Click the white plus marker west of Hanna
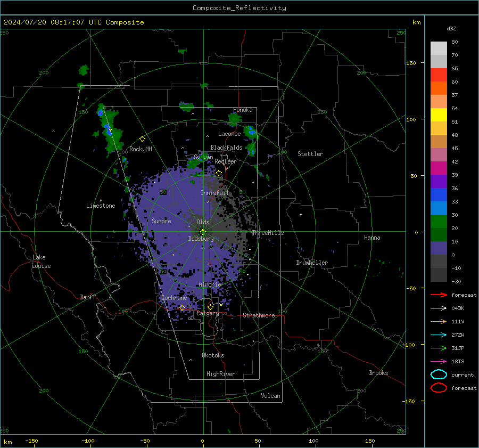 coord(301,214)
